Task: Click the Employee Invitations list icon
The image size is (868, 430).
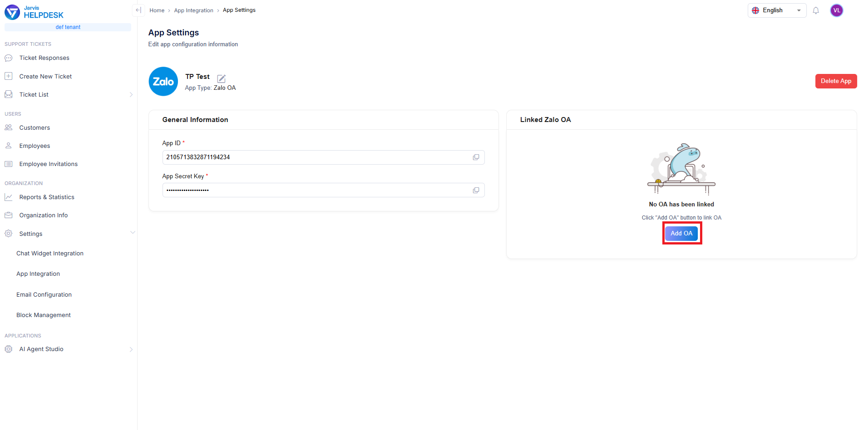Action: click(8, 164)
